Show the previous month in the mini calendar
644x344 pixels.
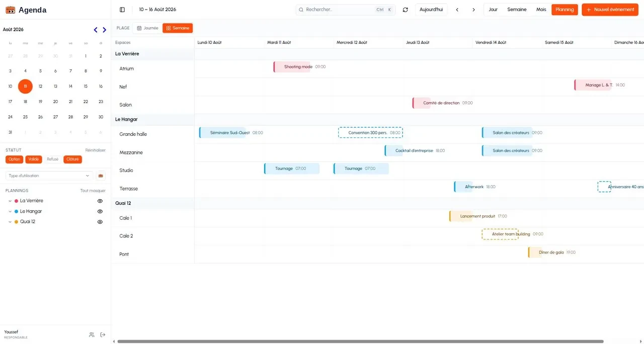[96, 30]
